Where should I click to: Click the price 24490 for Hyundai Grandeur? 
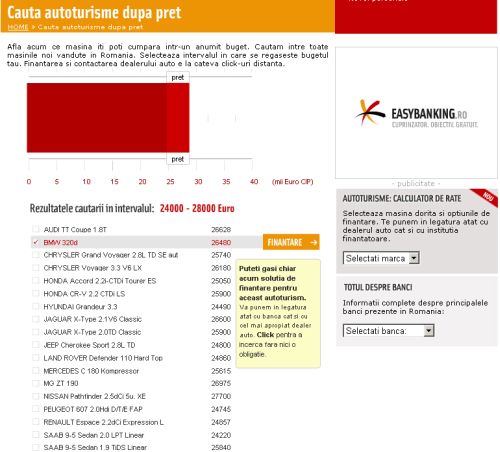coord(221,306)
